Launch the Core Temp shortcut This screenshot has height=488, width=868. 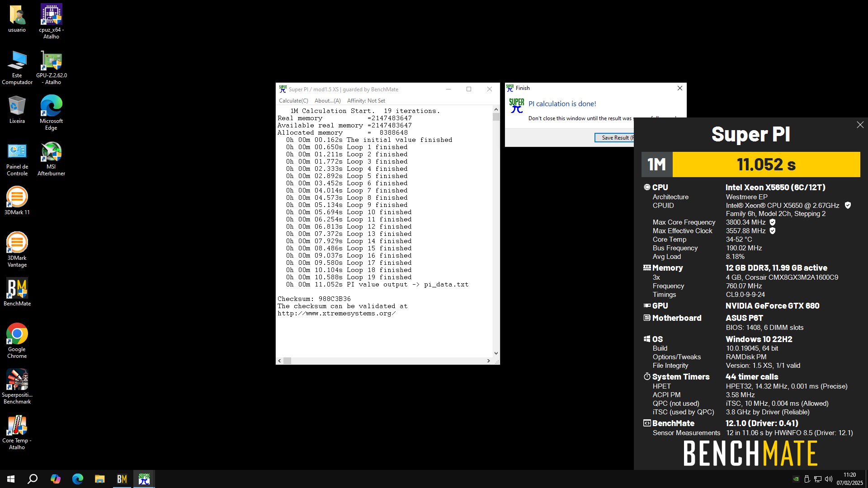17,432
